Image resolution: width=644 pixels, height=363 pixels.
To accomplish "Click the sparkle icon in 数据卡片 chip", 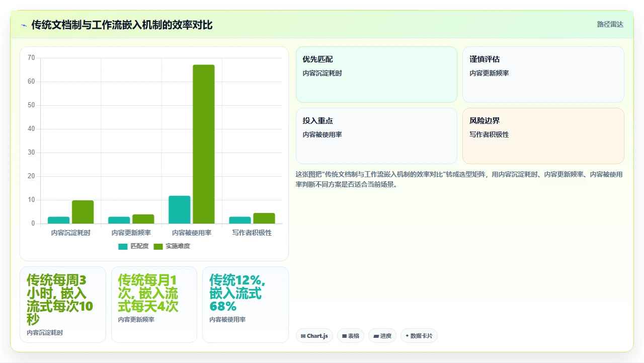I will pyautogui.click(x=407, y=335).
